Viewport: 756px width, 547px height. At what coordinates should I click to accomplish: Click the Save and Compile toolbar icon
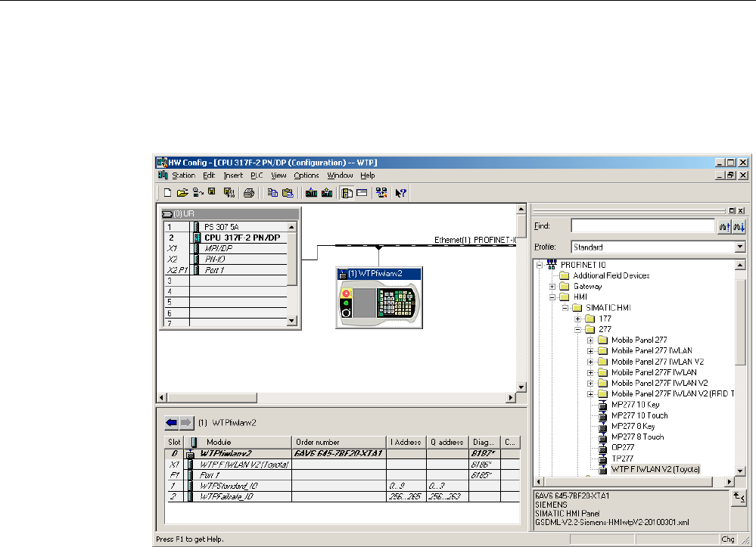pyautogui.click(x=229, y=193)
